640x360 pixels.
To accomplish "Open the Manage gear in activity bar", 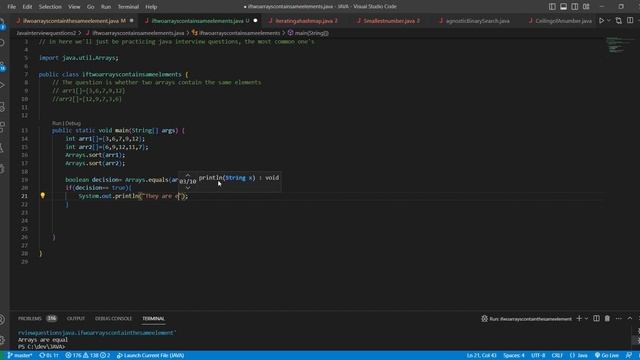I will click(x=3, y=340).
